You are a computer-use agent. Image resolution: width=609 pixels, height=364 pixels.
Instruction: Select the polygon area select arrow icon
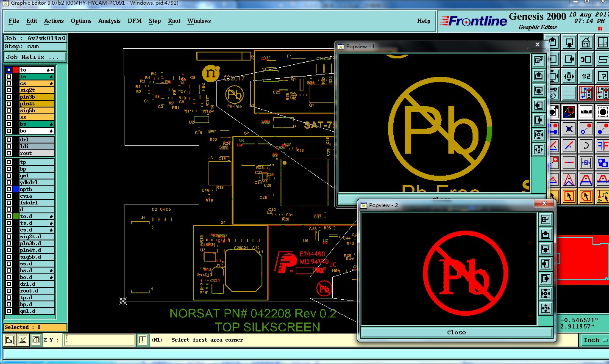(586, 196)
